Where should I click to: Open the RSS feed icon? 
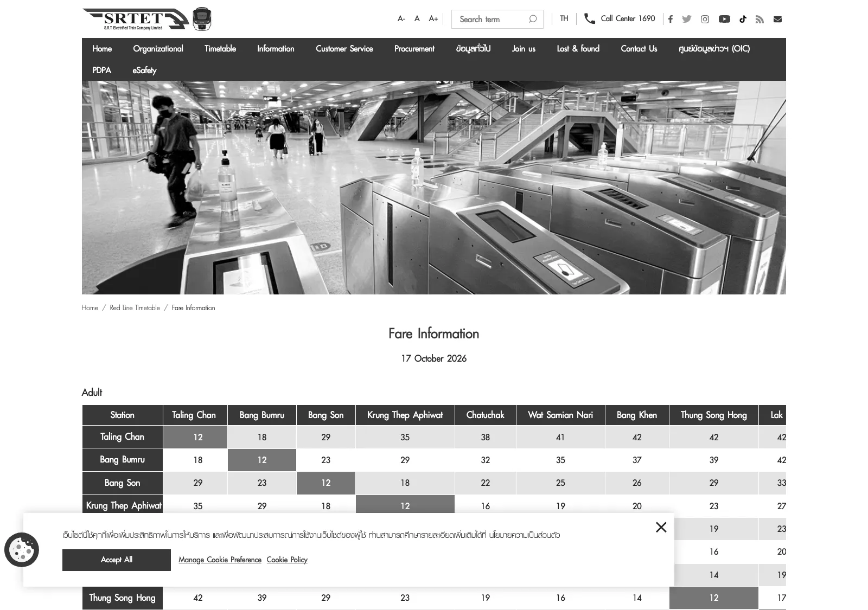pyautogui.click(x=759, y=19)
